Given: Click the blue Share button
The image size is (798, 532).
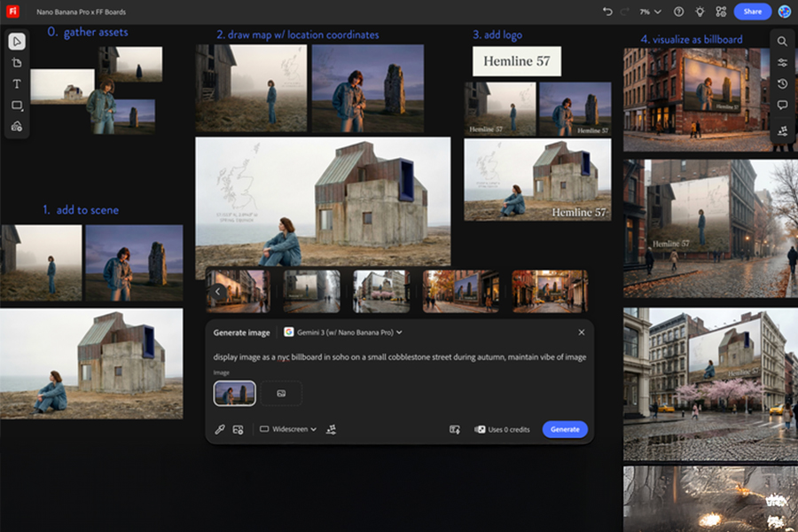Looking at the screenshot, I should (x=752, y=12).
